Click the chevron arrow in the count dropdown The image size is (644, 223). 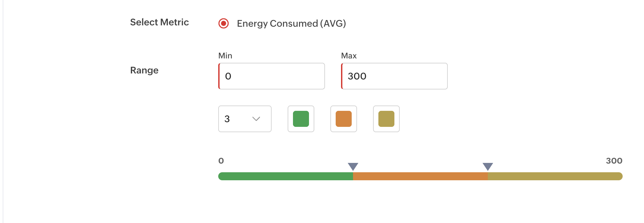256,119
